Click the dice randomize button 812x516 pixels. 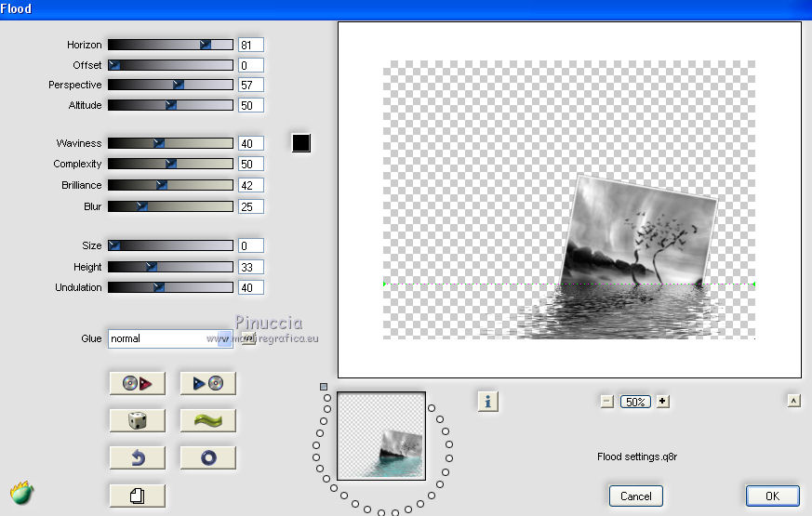pyautogui.click(x=138, y=420)
